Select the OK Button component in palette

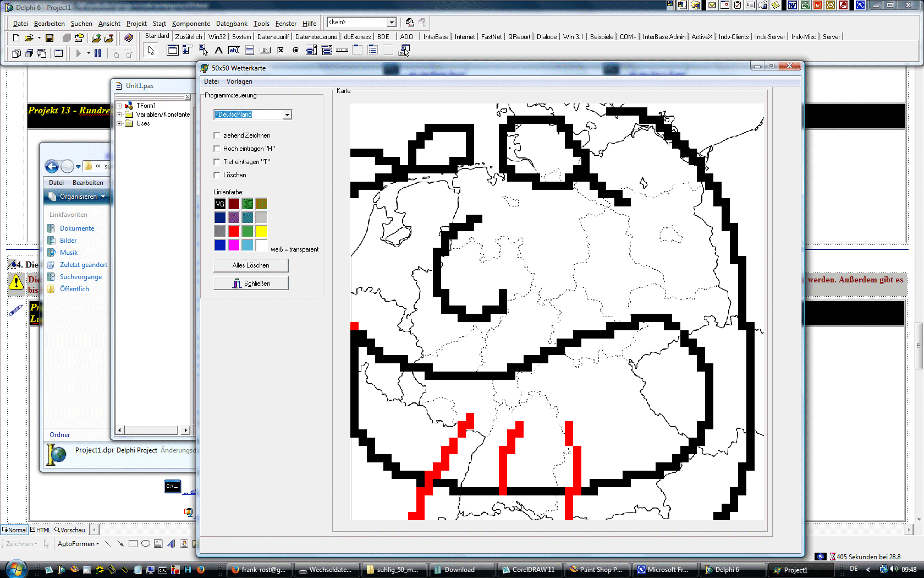tap(265, 50)
